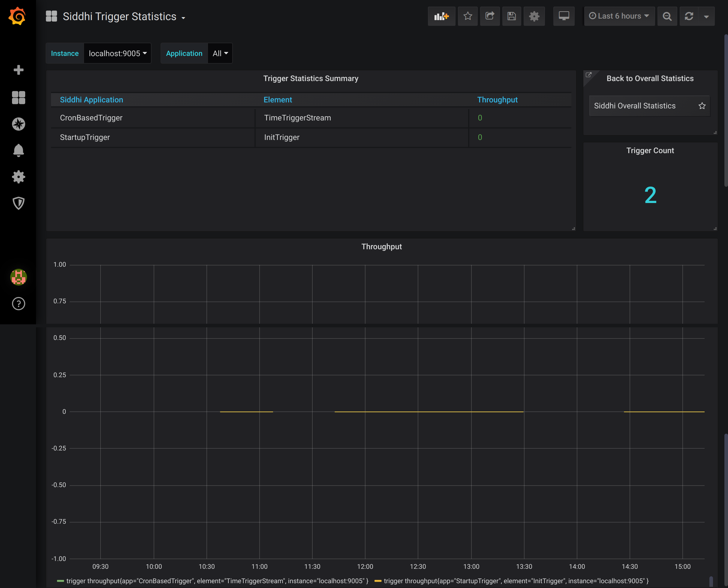The height and width of the screenshot is (588, 728).
Task: Click the green CronBasedTrigger legend color swatch
Action: [61, 581]
